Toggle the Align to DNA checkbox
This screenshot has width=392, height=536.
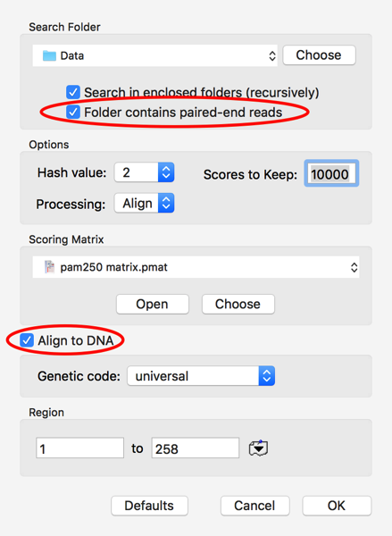pos(27,340)
